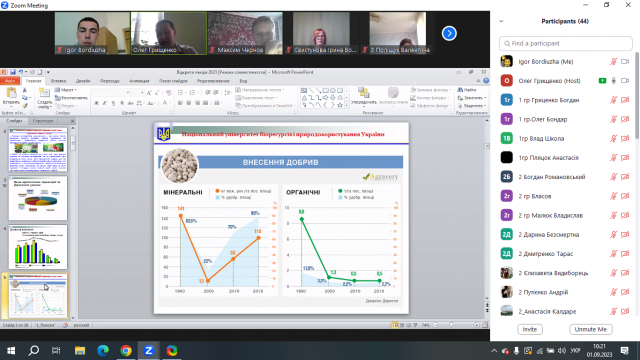
Task: Open Zoom from the Windows taskbar
Action: (149, 350)
